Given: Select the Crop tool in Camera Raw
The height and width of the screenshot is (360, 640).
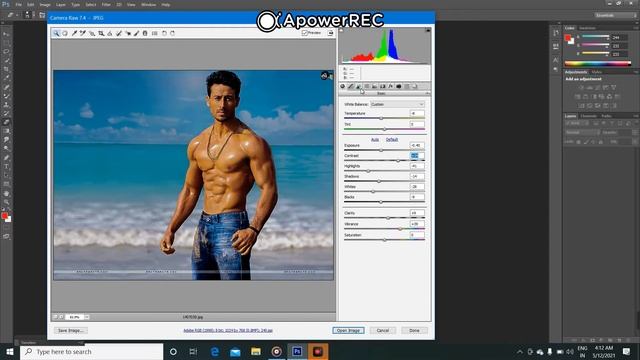Looking at the screenshot, I should pos(101,33).
